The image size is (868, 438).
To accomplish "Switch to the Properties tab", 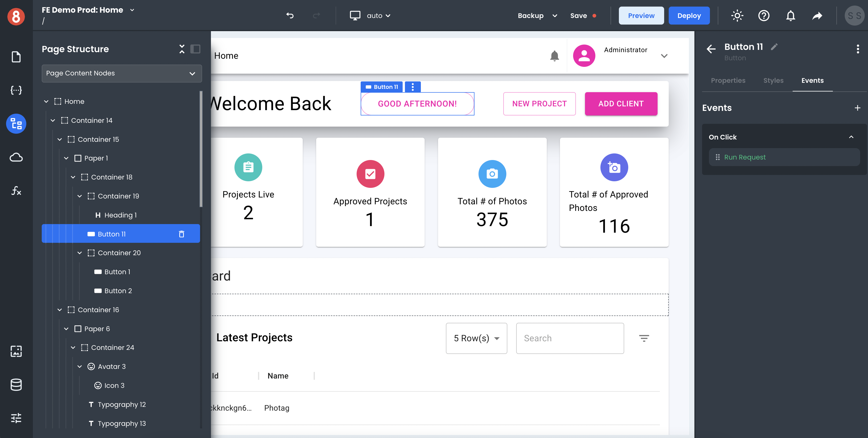I will coord(727,81).
